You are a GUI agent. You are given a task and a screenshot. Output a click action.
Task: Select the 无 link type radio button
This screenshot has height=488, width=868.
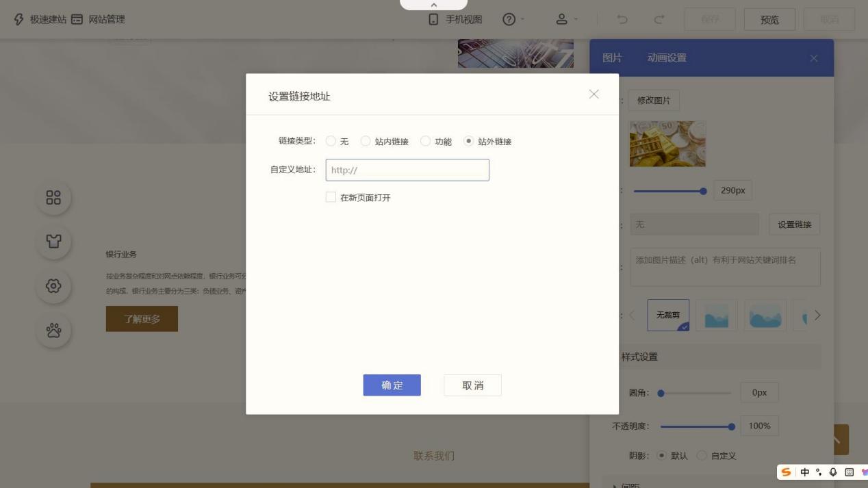click(x=331, y=141)
